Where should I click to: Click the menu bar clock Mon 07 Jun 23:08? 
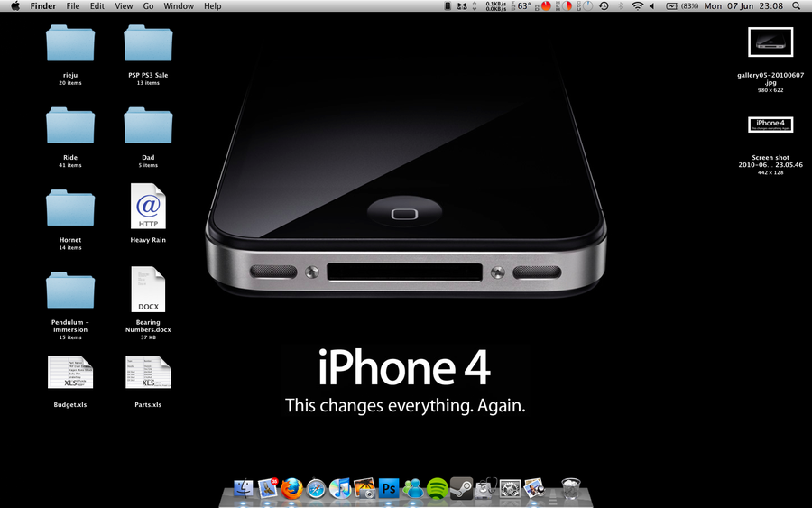[743, 6]
